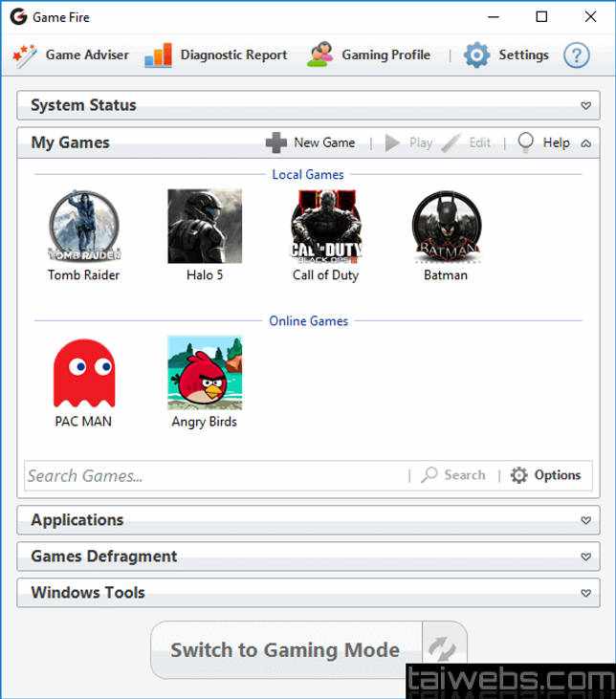The height and width of the screenshot is (699, 616).
Task: Open the Settings menu label
Action: 523,55
